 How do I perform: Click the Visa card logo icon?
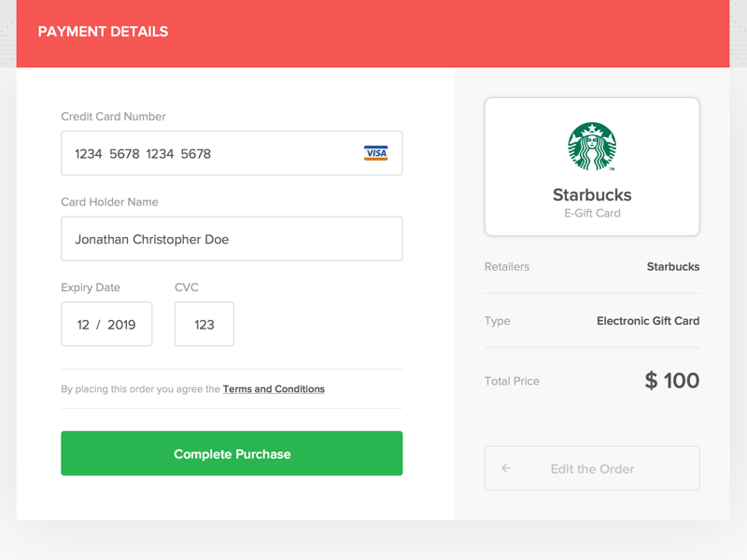click(x=375, y=153)
